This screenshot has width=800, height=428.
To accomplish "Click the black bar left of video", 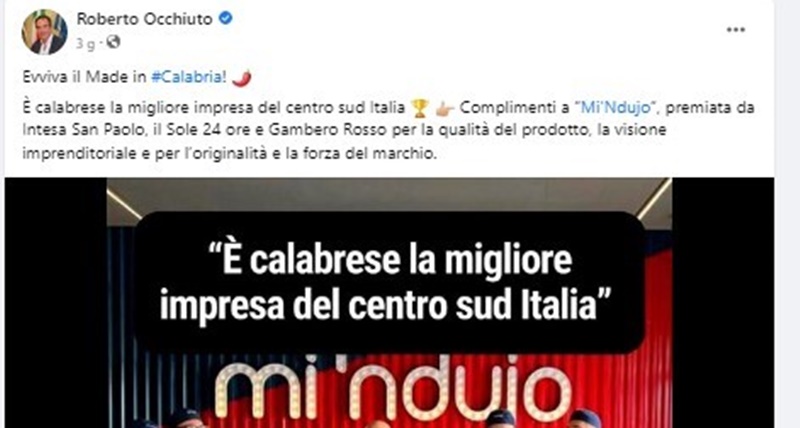I will pyautogui.click(x=56, y=303).
